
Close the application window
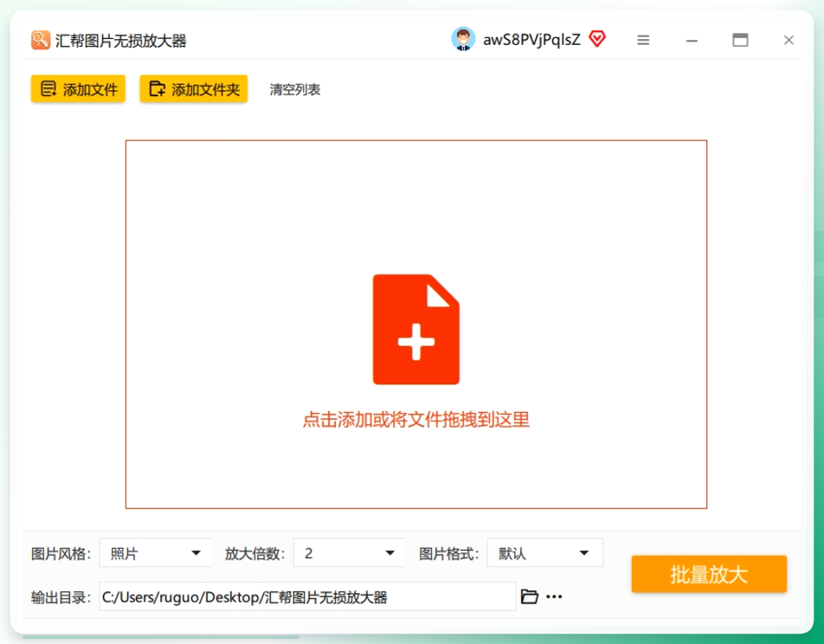tap(789, 40)
